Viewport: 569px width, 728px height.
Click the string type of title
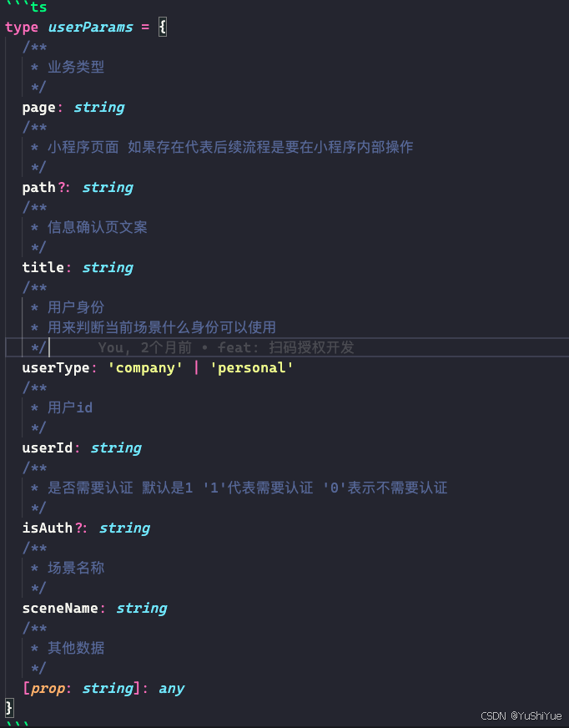coord(108,268)
